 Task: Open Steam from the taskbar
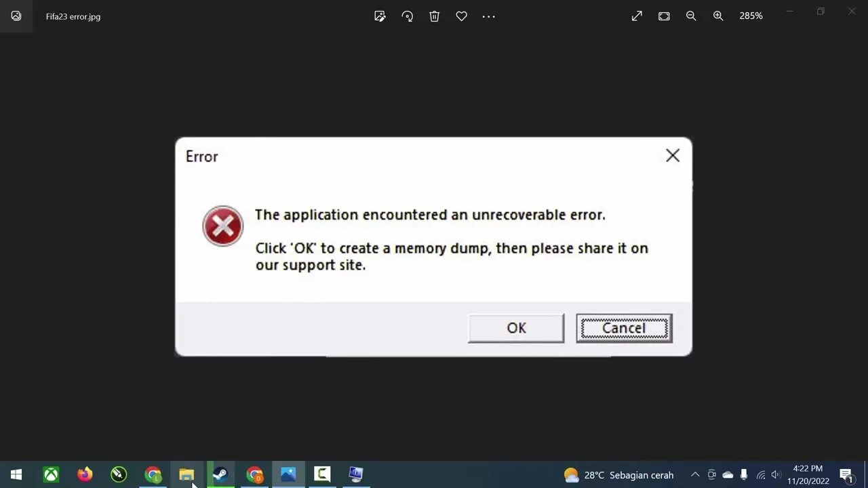point(220,474)
